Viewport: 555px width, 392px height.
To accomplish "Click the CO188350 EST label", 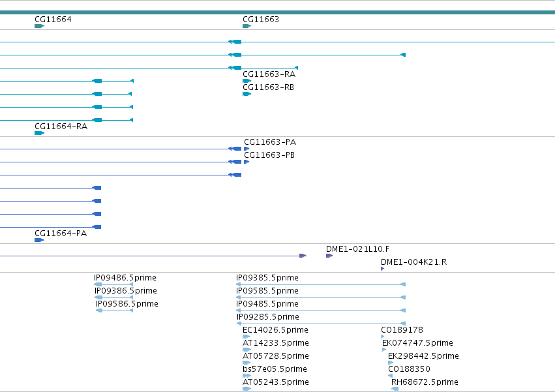I will 409,369.
